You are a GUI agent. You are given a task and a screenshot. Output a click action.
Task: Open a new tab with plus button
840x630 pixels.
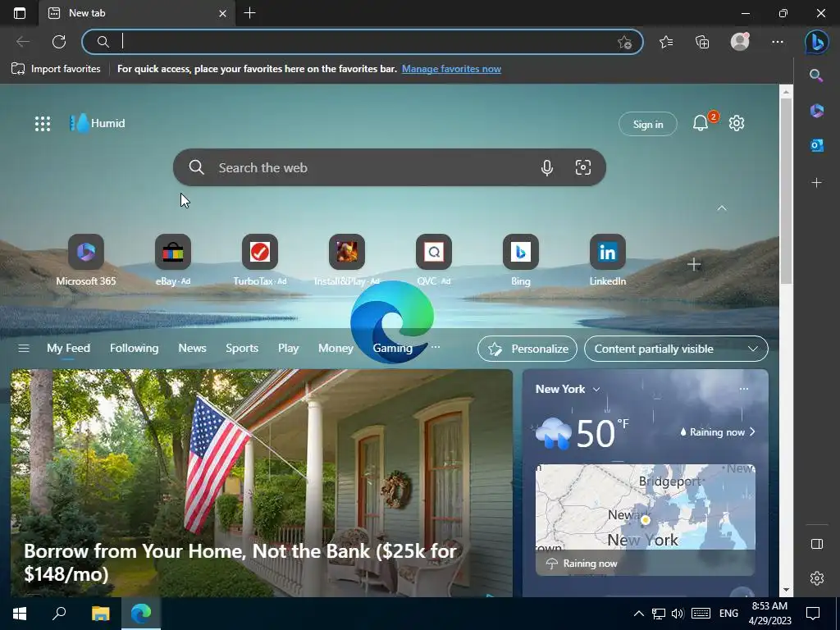click(x=249, y=13)
